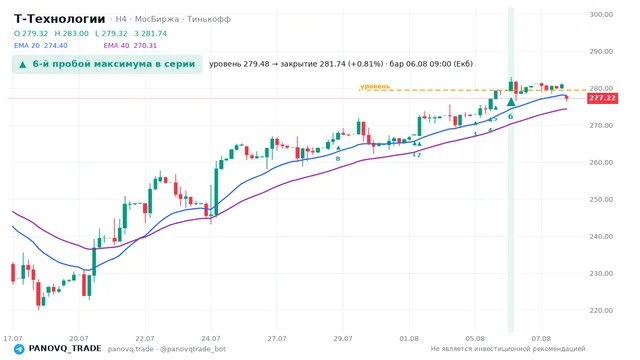
Task: Click the chart title 'Т-Технологии'
Action: [60, 19]
